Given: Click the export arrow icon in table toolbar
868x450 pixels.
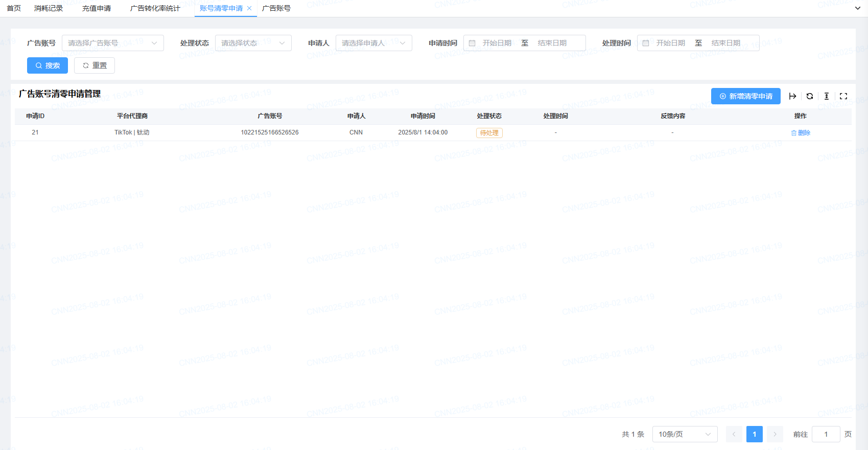Looking at the screenshot, I should click(792, 96).
